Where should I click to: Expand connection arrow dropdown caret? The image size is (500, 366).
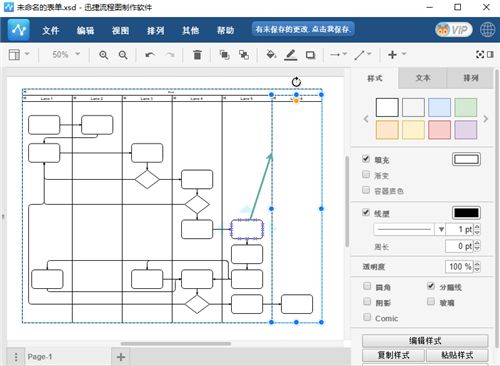coord(345,54)
